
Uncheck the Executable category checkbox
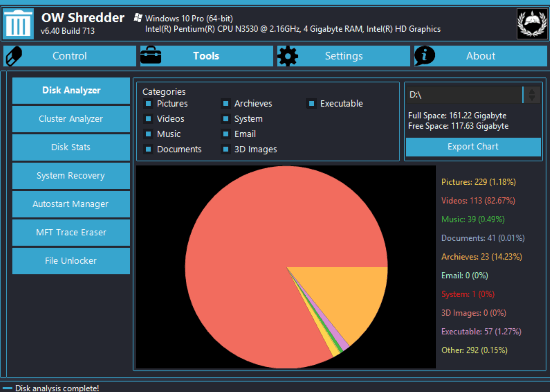click(311, 103)
